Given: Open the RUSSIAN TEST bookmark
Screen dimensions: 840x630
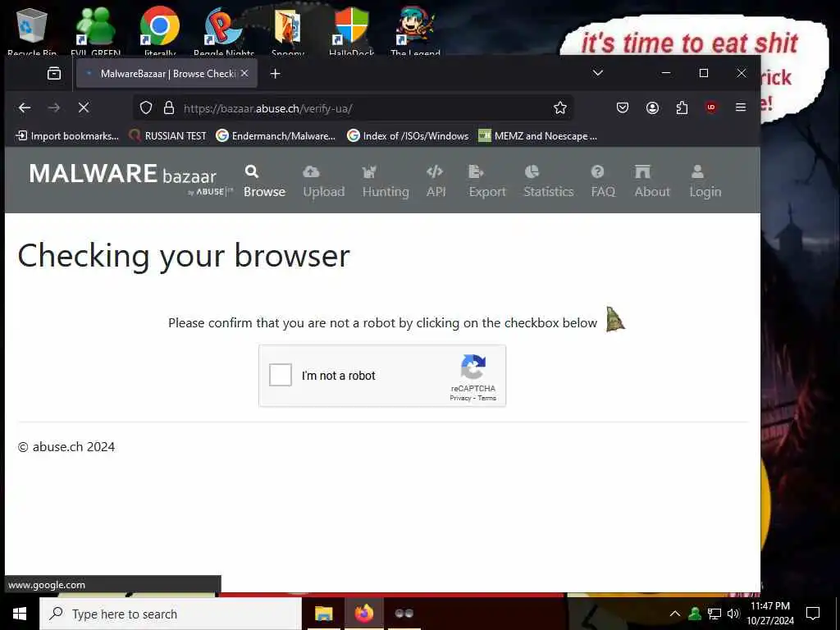Looking at the screenshot, I should click(167, 136).
